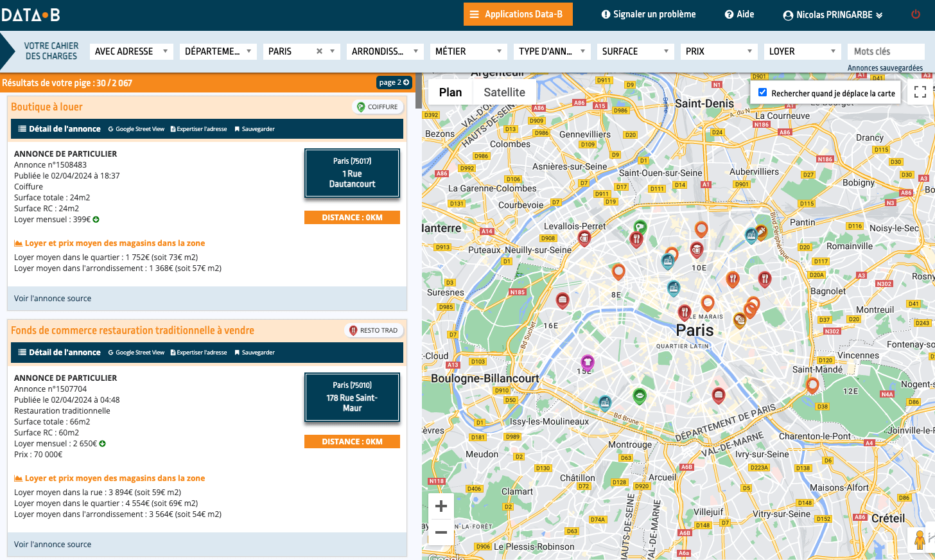The height and width of the screenshot is (560, 935).
Task: Open the PARIS dropdown arrow
Action: (333, 51)
